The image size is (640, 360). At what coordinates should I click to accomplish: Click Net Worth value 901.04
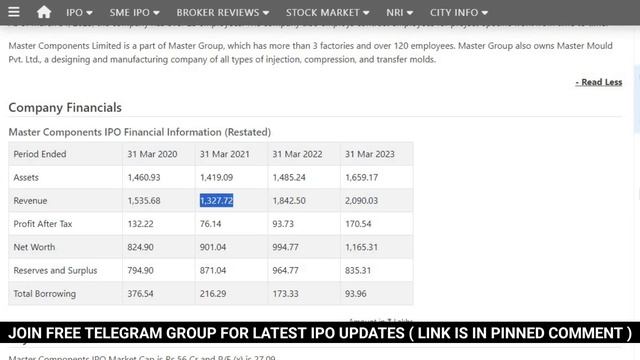click(213, 247)
